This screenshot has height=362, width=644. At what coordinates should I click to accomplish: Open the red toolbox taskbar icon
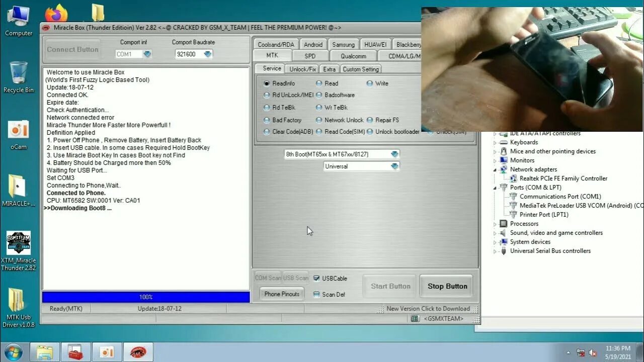pos(76,352)
